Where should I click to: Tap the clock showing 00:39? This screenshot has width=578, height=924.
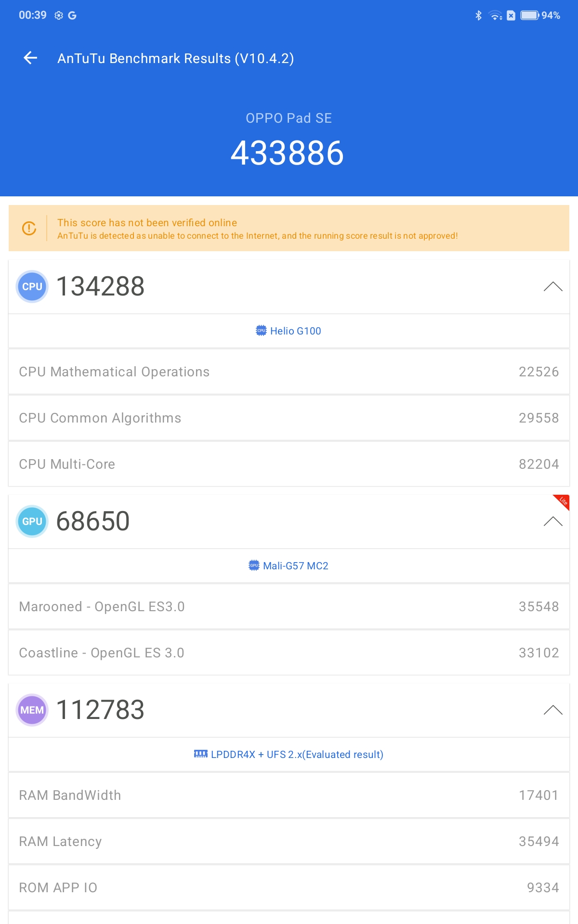click(x=33, y=15)
